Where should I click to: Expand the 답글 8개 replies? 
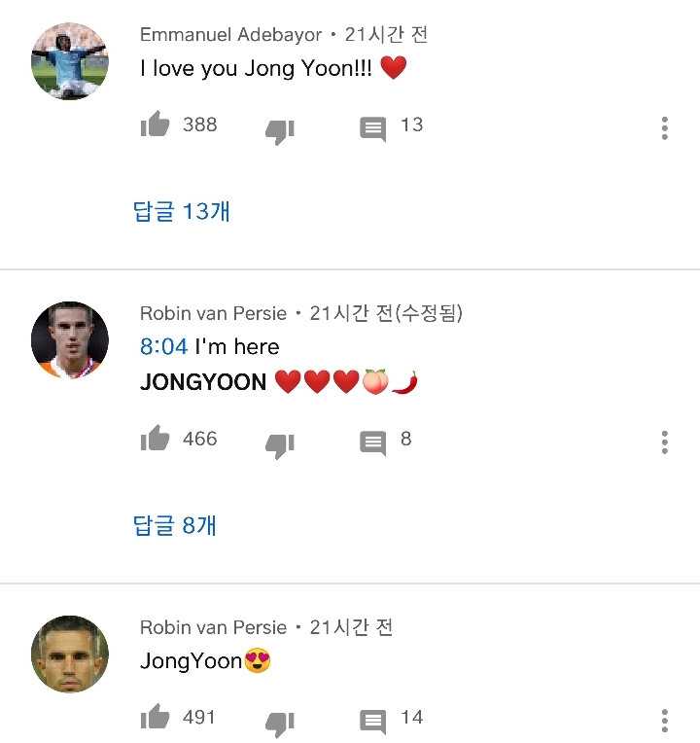(175, 525)
